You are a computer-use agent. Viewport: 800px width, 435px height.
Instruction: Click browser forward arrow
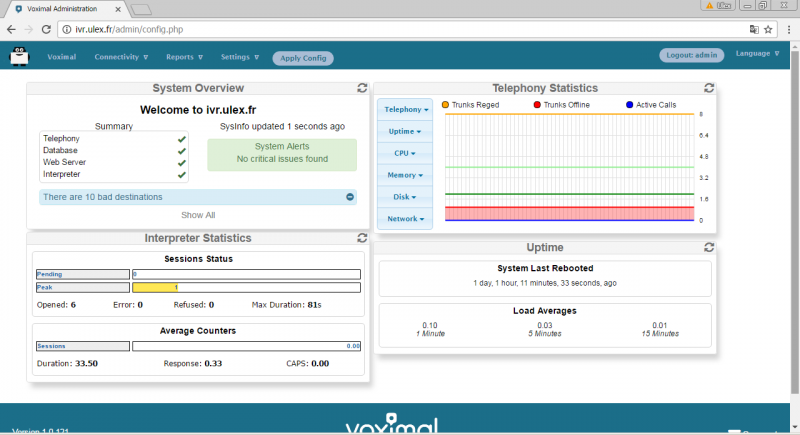pyautogui.click(x=29, y=30)
